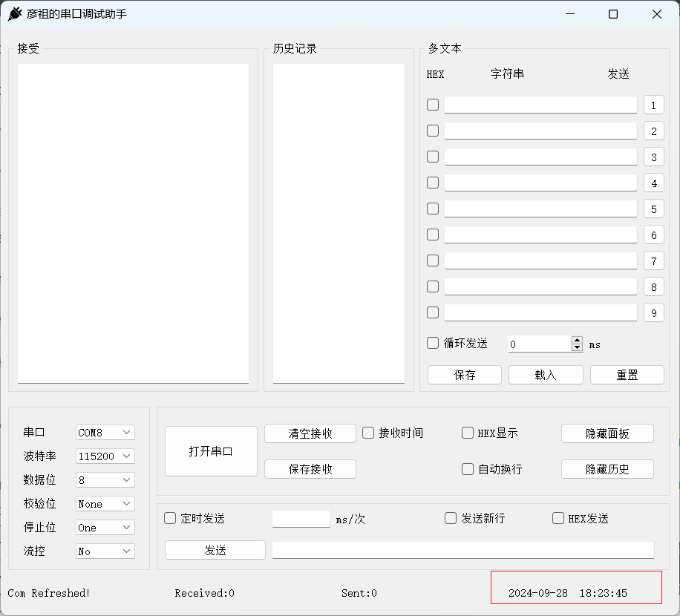Click the string field in multi-text row 1

[x=540, y=105]
